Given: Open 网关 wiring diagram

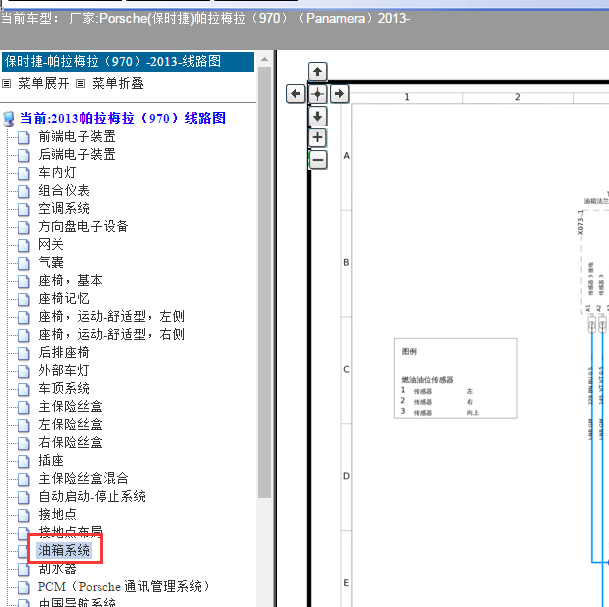Looking at the screenshot, I should point(50,244).
